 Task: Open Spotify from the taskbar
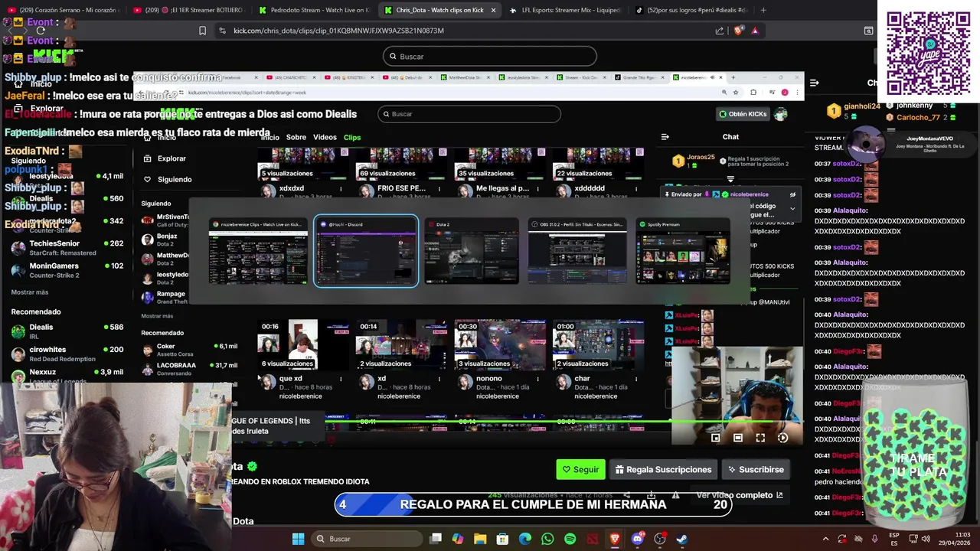click(x=570, y=539)
